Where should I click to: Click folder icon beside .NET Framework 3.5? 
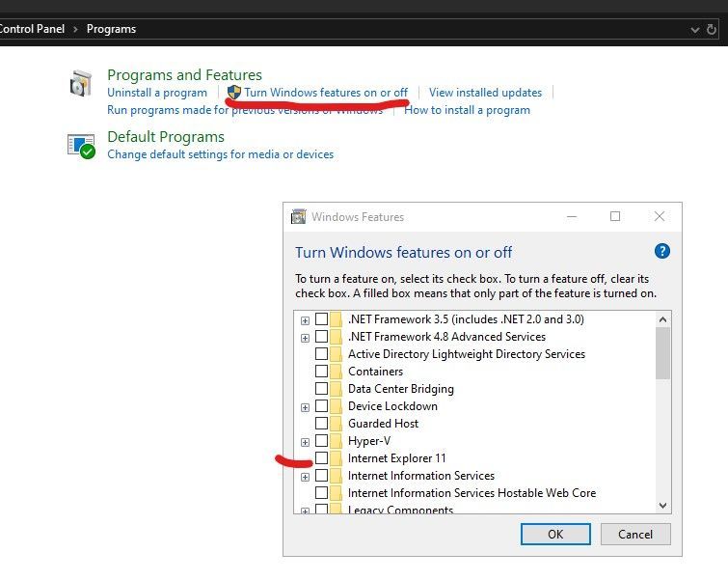click(x=337, y=319)
